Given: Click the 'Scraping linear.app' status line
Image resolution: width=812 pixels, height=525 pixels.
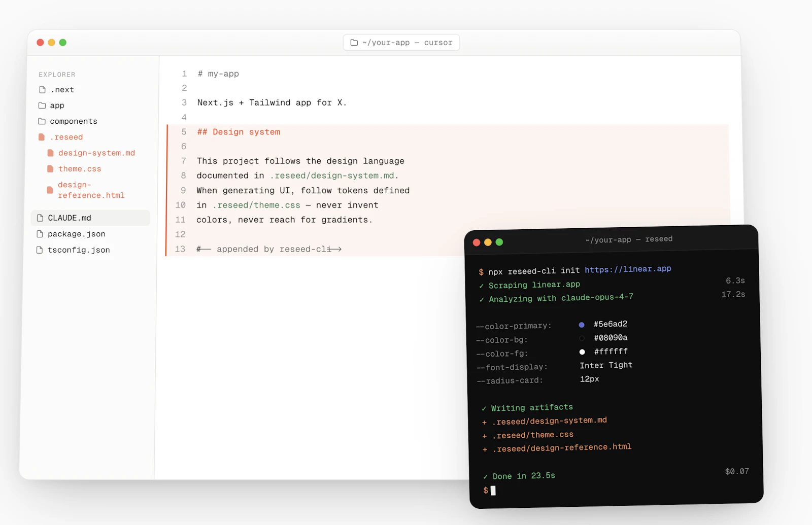Looking at the screenshot, I should 530,285.
